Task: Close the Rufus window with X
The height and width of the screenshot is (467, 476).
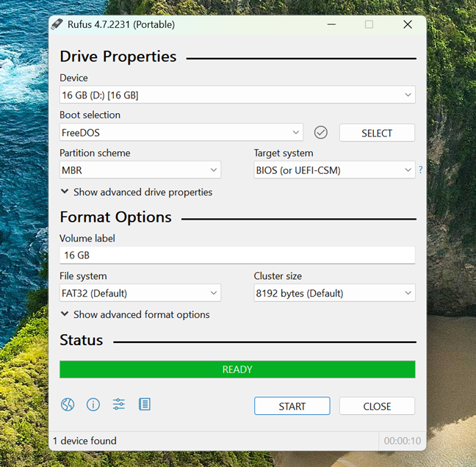Action: [x=408, y=24]
